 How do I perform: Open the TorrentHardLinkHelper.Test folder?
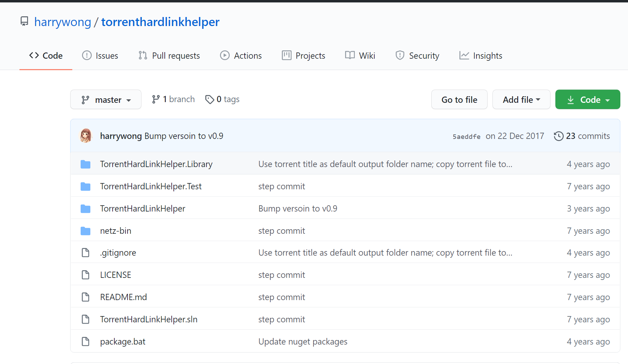click(151, 187)
